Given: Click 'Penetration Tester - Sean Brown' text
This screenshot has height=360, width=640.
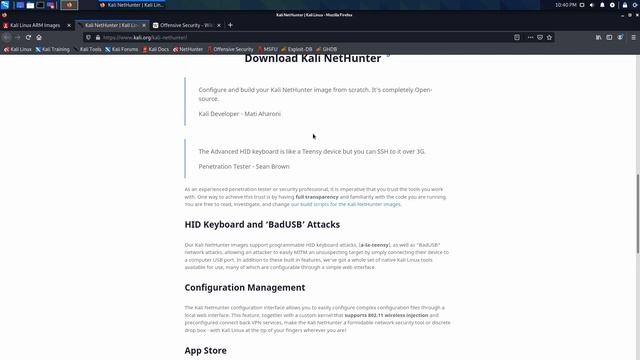Looking at the screenshot, I should point(244,167).
